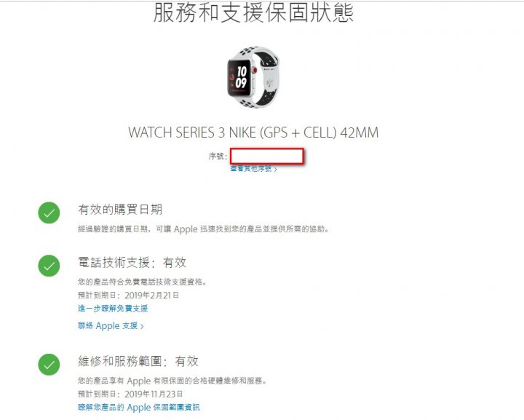Click the WATCH SERIES 3 NIKE product title
This screenshot has height=420, width=524.
[x=253, y=132]
